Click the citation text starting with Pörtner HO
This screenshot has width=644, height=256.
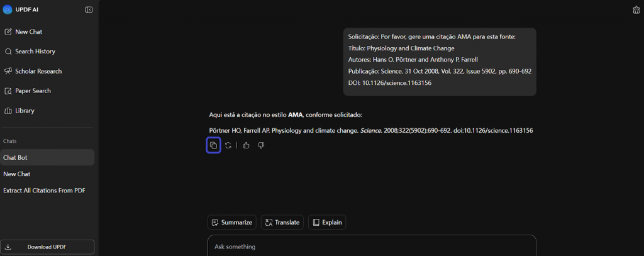(371, 130)
